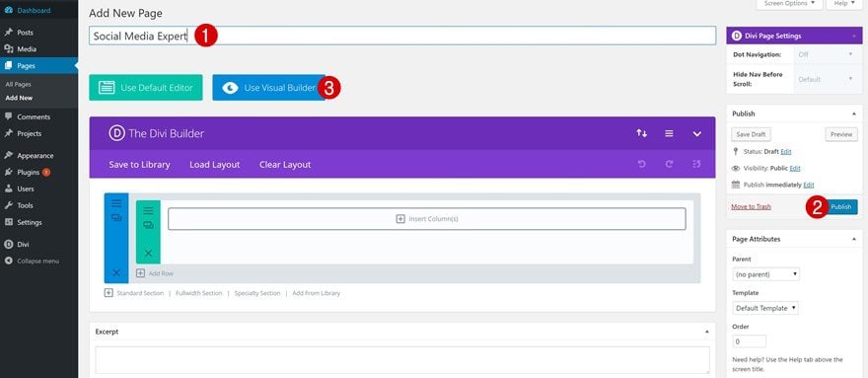Add a Fullwidth Section
Viewport: 868px width, 378px height.
click(198, 293)
